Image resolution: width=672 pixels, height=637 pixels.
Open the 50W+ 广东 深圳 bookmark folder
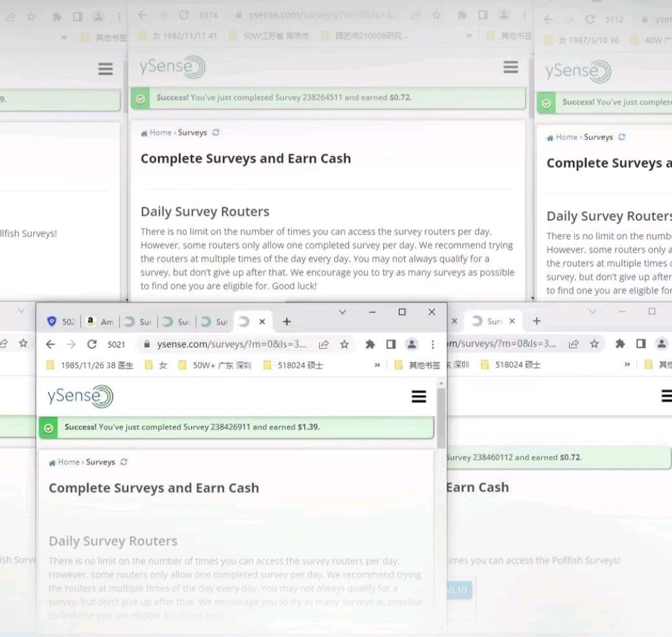tap(215, 365)
